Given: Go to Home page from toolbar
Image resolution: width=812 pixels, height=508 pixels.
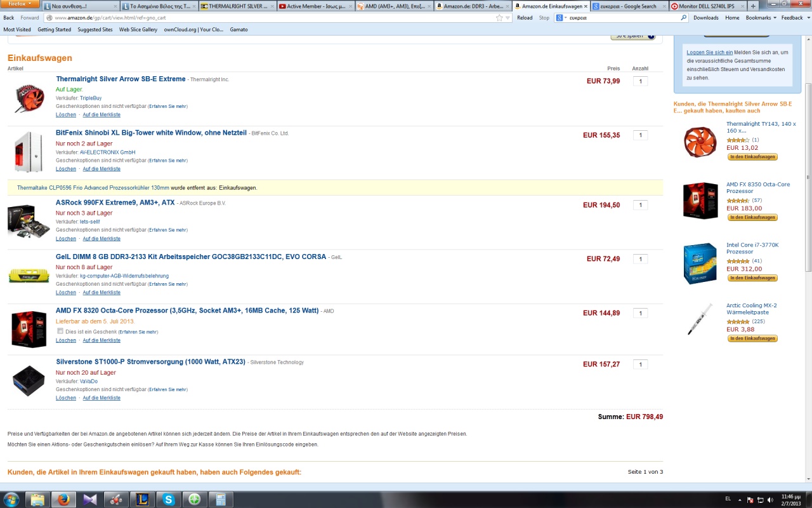Looking at the screenshot, I should pos(732,18).
